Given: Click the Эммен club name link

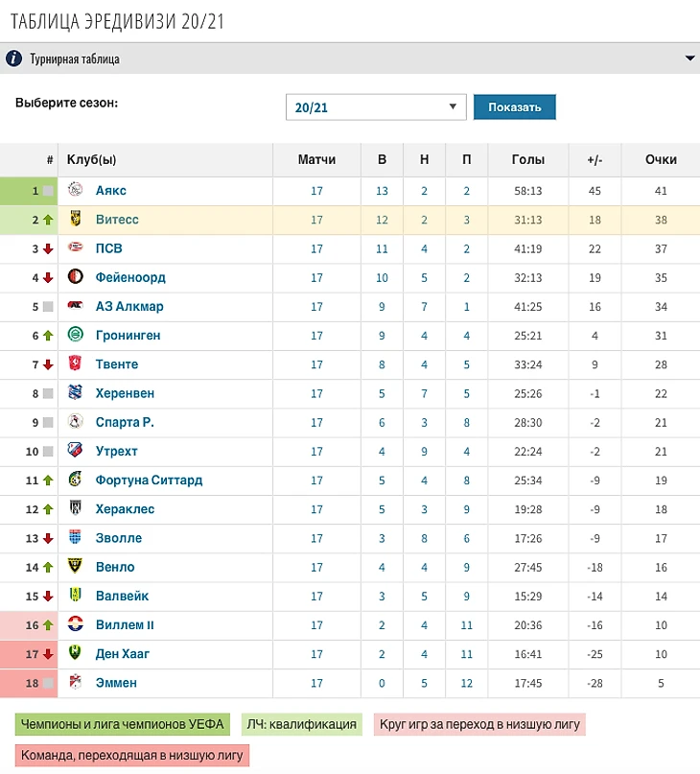Looking at the screenshot, I should tap(116, 683).
